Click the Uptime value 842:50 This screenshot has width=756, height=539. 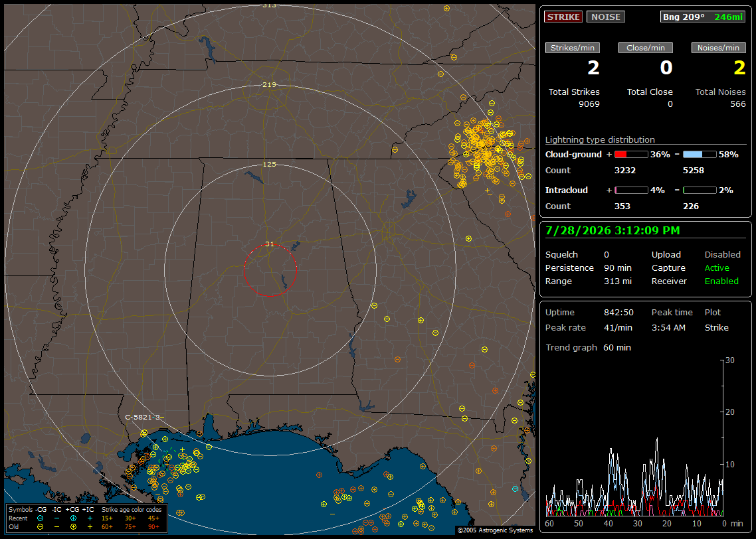point(618,313)
